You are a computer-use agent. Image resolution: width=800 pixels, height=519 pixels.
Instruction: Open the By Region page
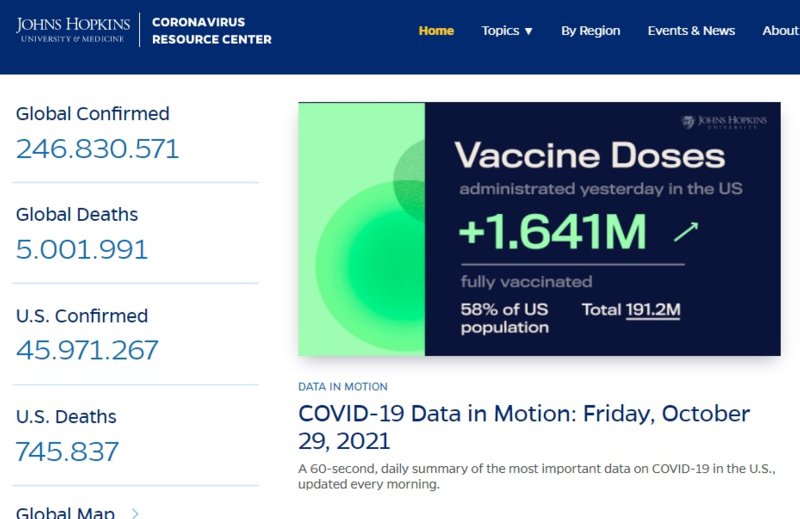(x=590, y=31)
